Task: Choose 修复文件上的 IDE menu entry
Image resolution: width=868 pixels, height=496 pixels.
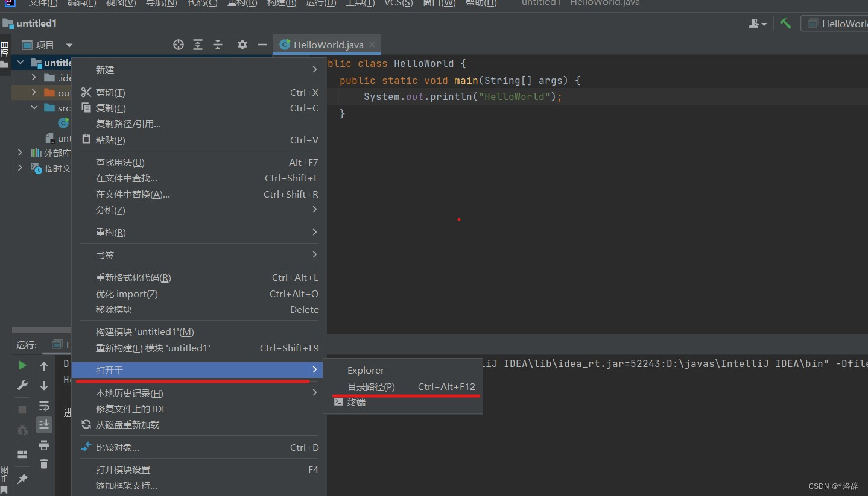Action: click(x=198, y=409)
